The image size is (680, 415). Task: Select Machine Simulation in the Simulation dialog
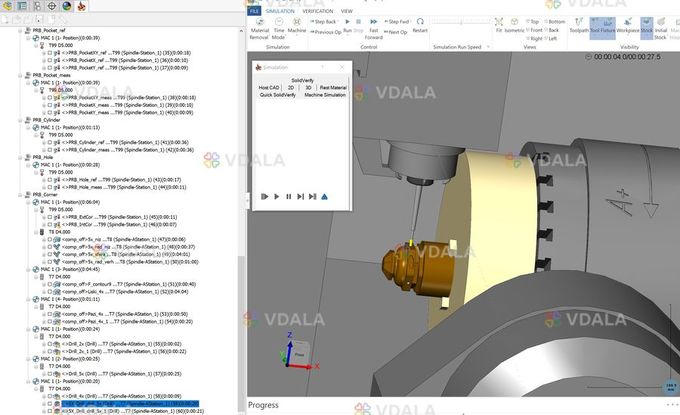pyautogui.click(x=325, y=95)
